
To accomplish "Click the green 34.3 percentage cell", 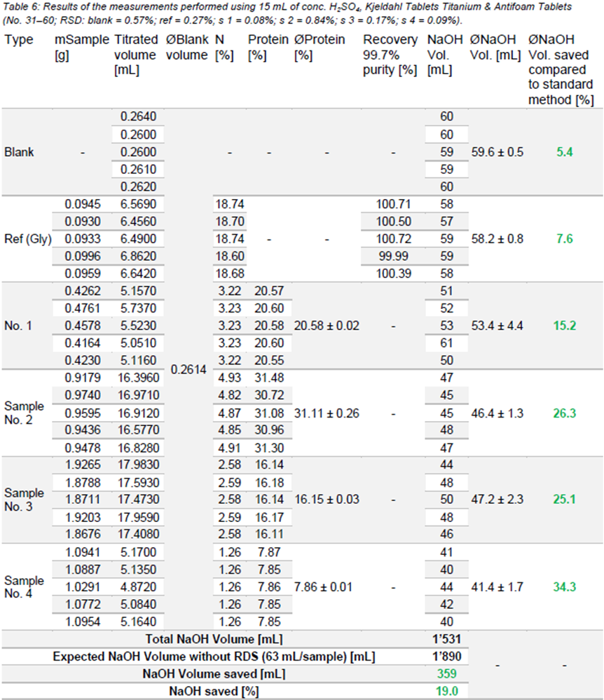I will pos(563,587).
